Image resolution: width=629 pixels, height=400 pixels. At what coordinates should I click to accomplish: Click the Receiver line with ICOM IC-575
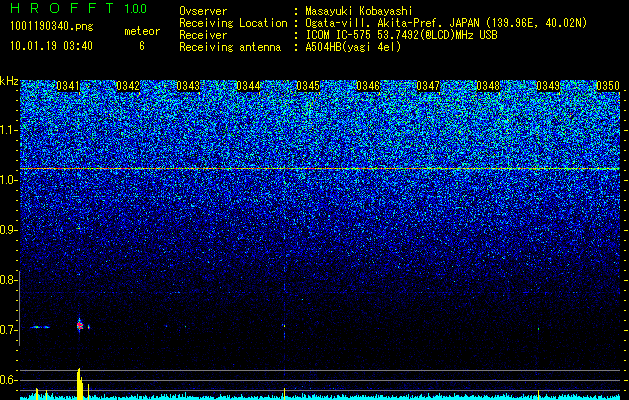pos(338,35)
